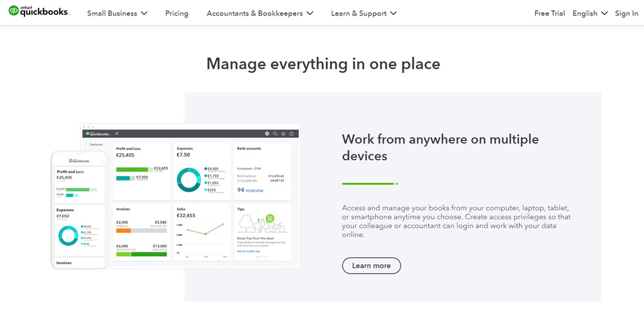Select Dashboard in the preview sidebar
The height and width of the screenshot is (322, 644).
point(97,144)
